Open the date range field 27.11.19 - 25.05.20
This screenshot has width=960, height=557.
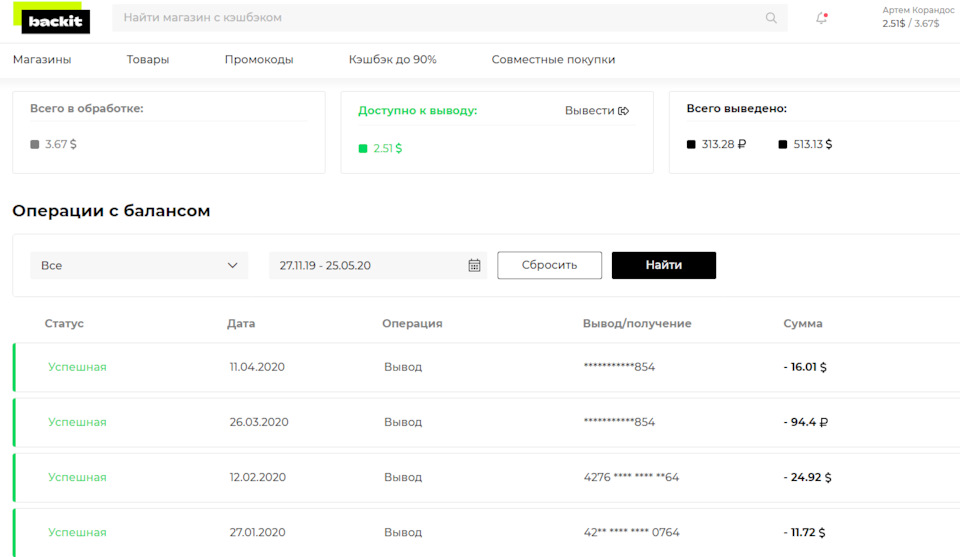click(378, 265)
